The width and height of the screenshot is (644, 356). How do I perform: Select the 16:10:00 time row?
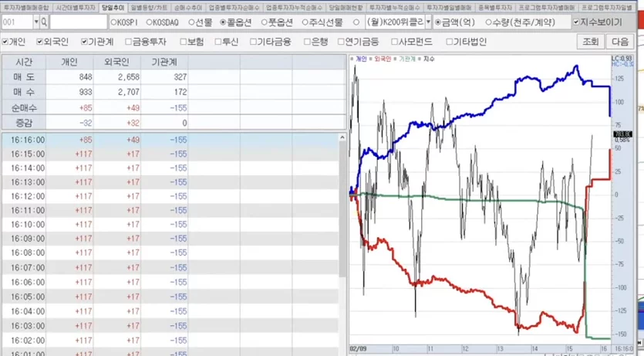[x=170, y=225]
